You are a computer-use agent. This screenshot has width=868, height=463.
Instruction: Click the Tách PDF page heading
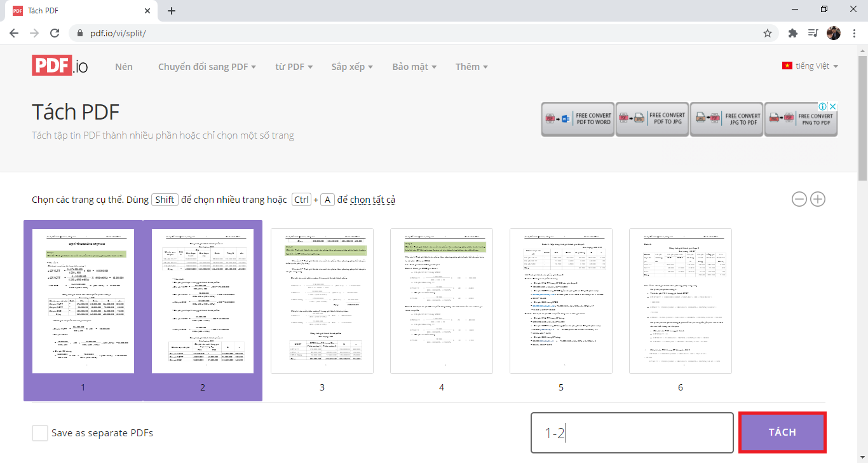coord(76,112)
